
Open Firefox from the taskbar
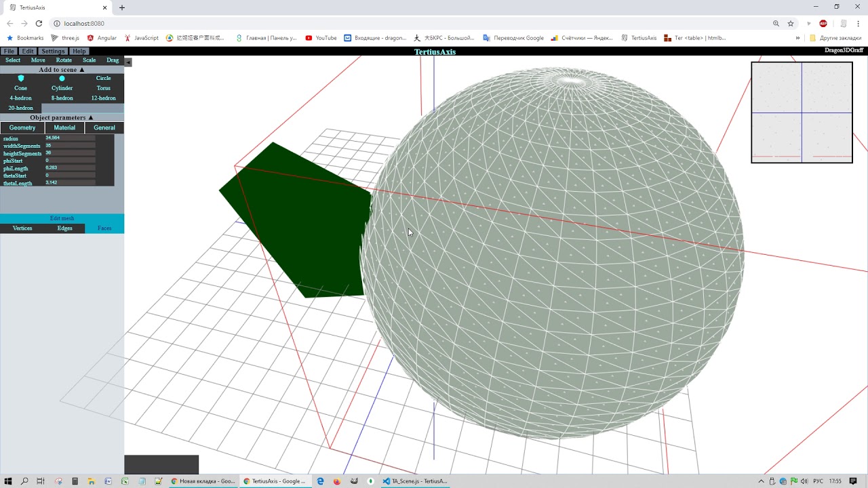pyautogui.click(x=337, y=481)
